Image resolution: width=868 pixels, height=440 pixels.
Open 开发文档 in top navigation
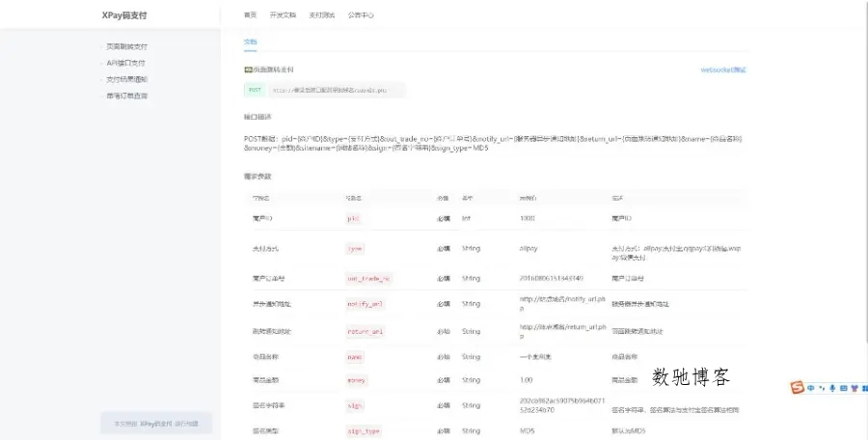[x=283, y=15]
